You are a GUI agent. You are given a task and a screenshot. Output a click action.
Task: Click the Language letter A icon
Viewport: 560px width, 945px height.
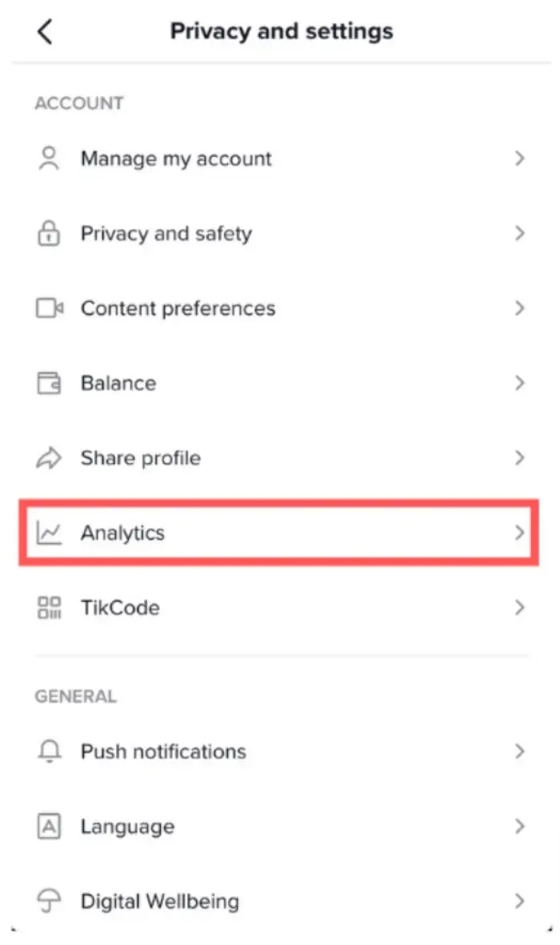point(49,827)
